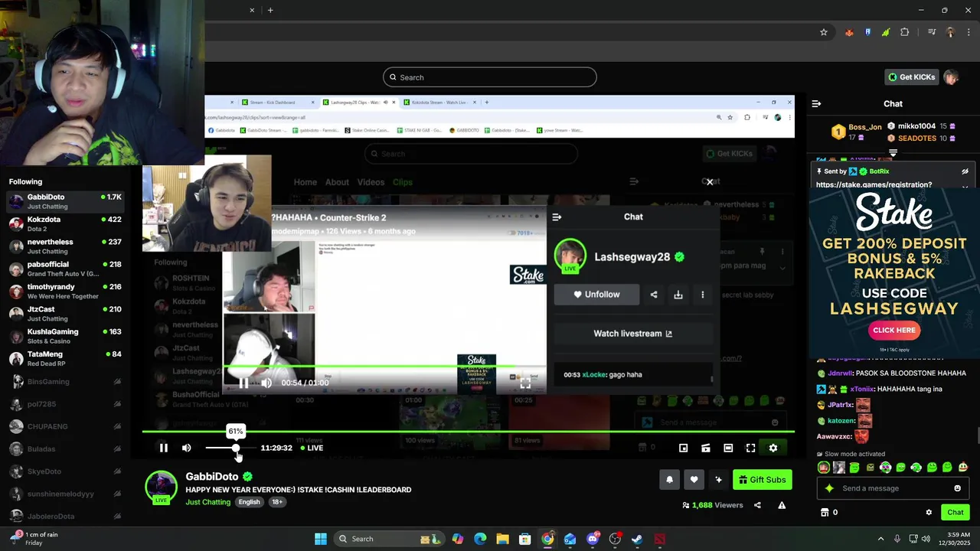
Task: Select the Videos tab in streamed page
Action: click(x=371, y=182)
